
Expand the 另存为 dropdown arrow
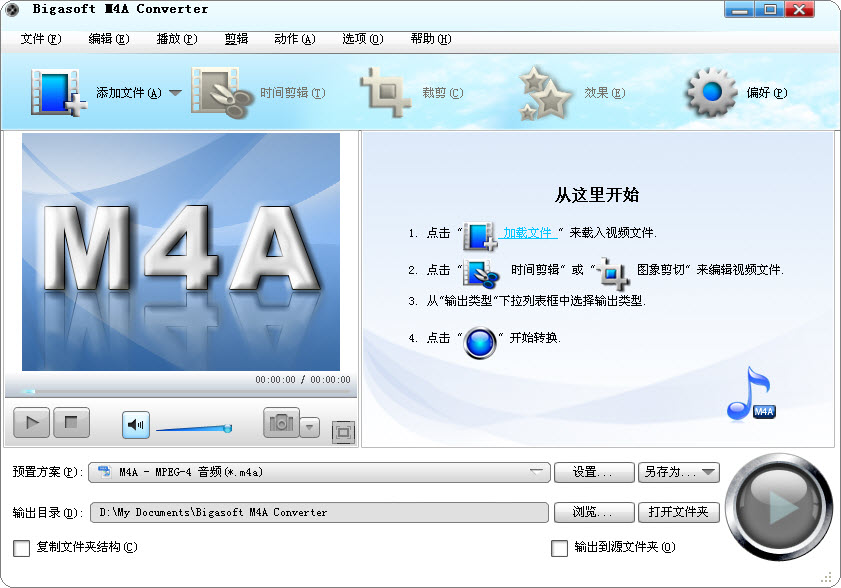[x=710, y=472]
